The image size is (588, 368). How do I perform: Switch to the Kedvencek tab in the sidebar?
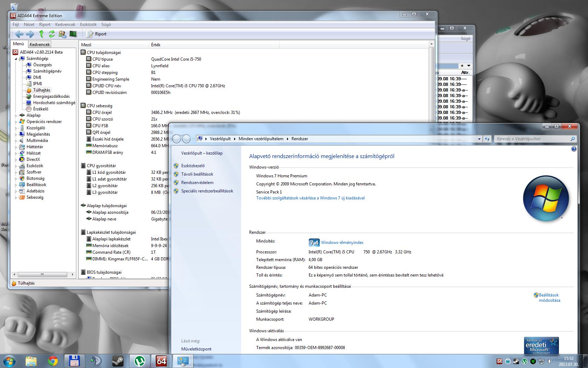[40, 45]
